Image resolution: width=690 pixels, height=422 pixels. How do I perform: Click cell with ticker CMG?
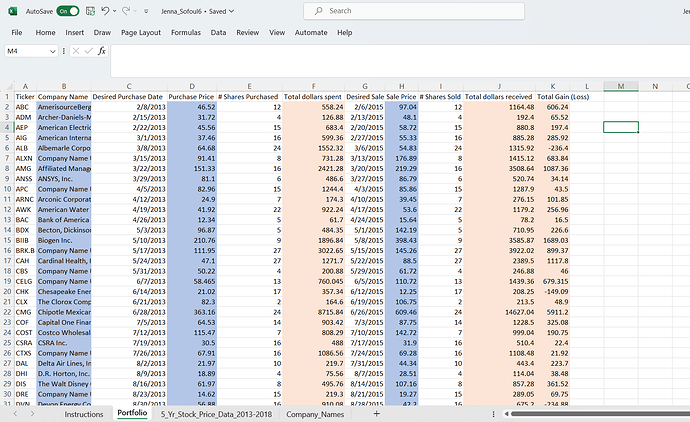[25, 312]
